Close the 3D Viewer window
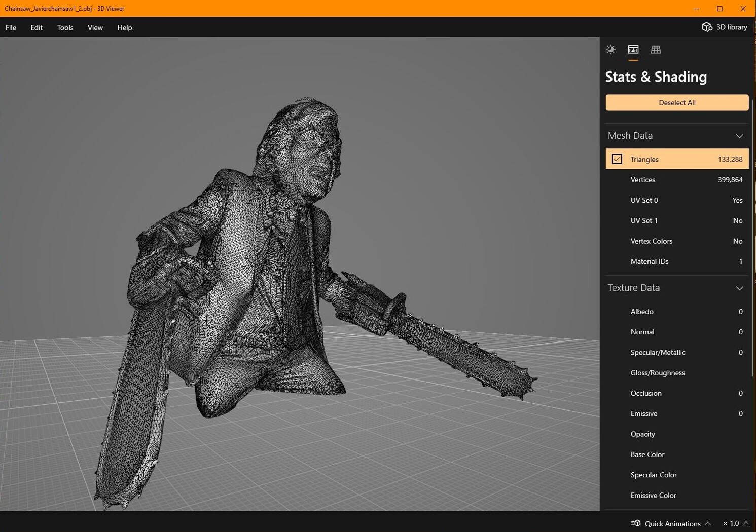The image size is (756, 532). pyautogui.click(x=743, y=9)
